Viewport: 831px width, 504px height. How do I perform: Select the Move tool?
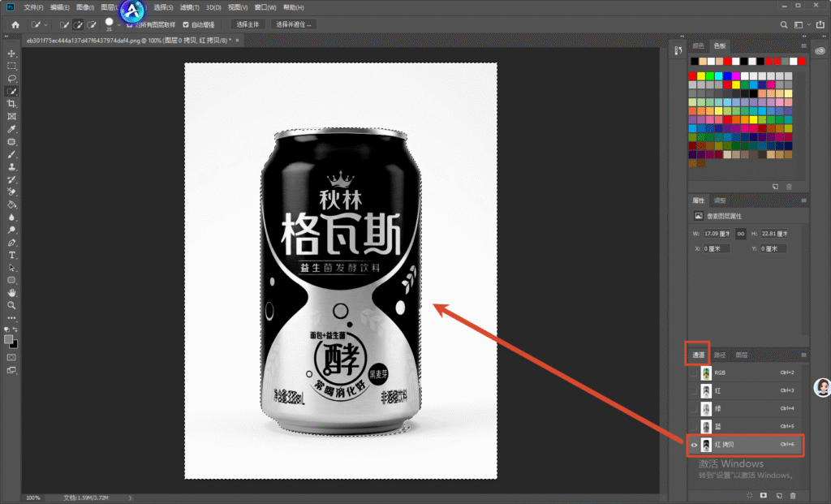[11, 54]
